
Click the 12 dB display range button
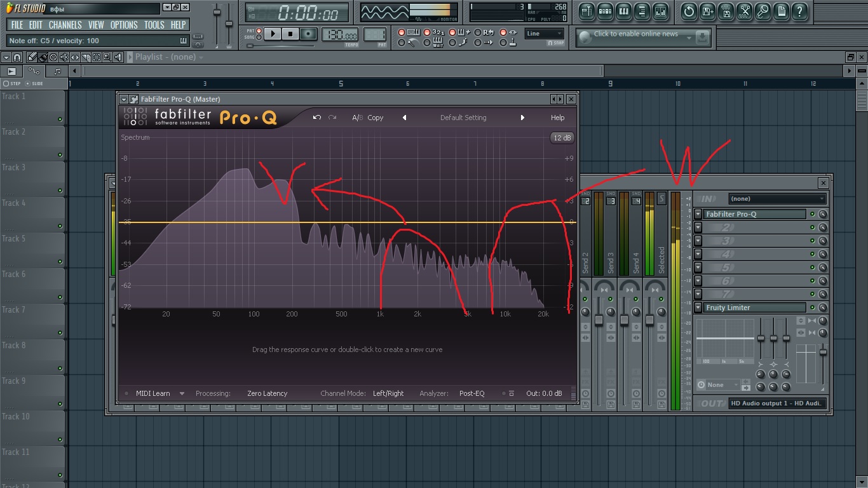pyautogui.click(x=562, y=138)
